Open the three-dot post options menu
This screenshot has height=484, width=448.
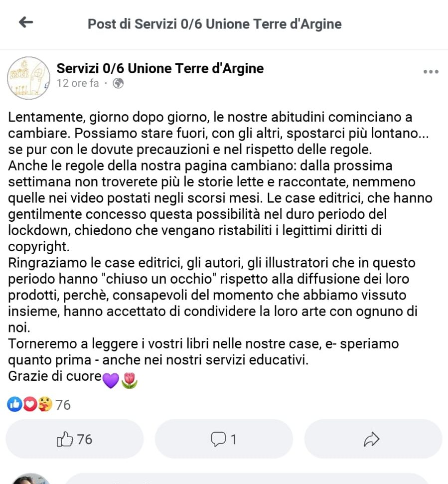coord(431,72)
